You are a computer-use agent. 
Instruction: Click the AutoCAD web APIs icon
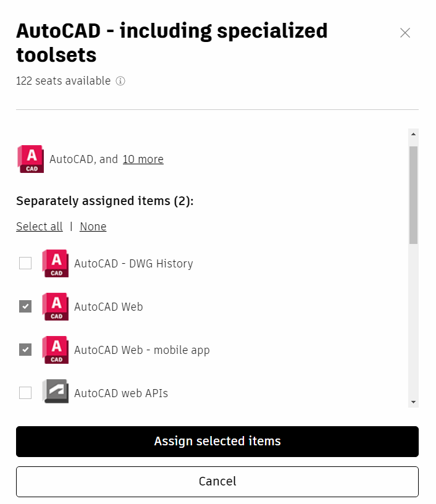[56, 393]
